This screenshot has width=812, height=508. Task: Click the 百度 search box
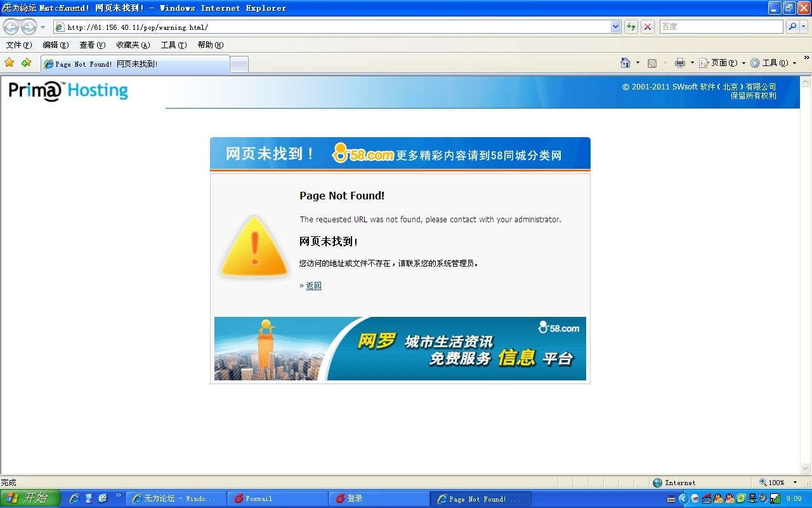(x=721, y=27)
